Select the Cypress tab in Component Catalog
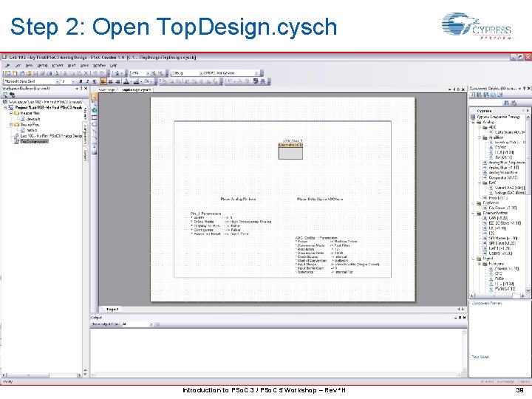532x399 pixels. point(484,111)
